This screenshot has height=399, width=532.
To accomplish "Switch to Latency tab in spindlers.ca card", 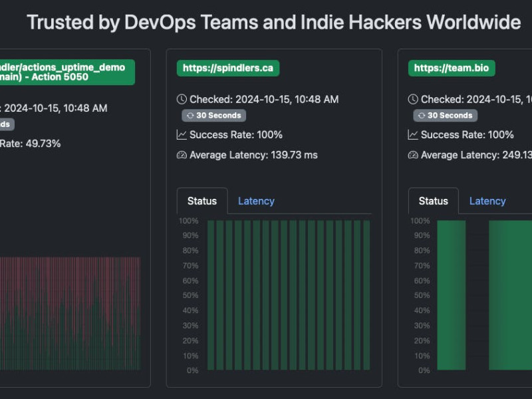I will coord(256,201).
